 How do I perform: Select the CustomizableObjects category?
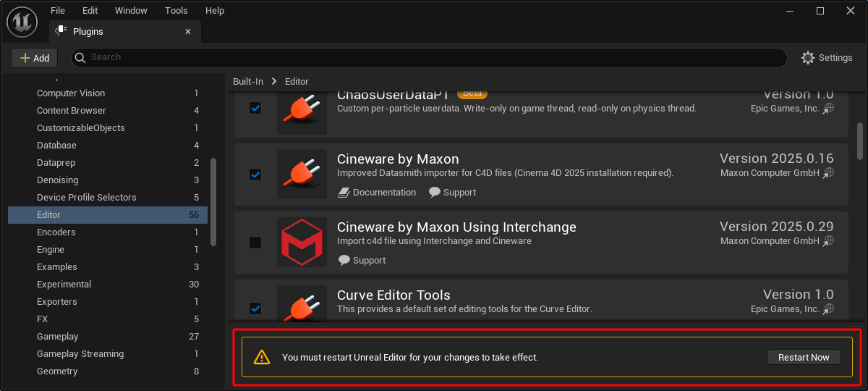pos(108,128)
